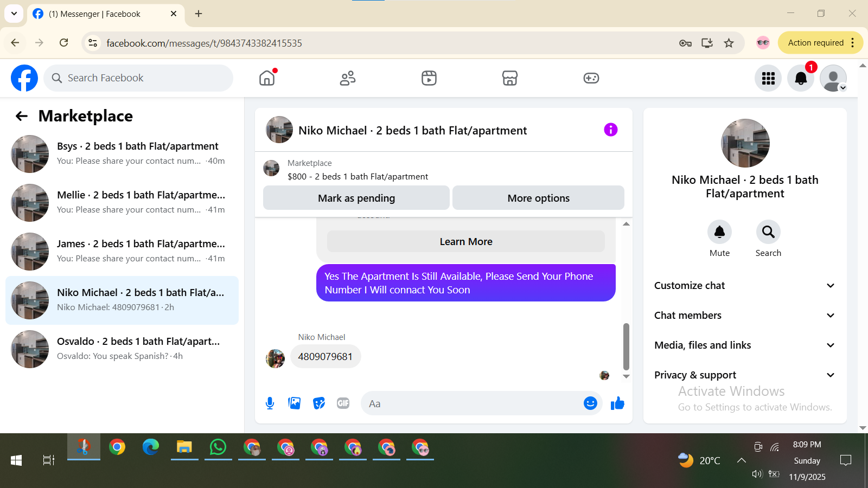The height and width of the screenshot is (488, 868).
Task: Open the Marketplace storefront icon
Action: [x=510, y=78]
